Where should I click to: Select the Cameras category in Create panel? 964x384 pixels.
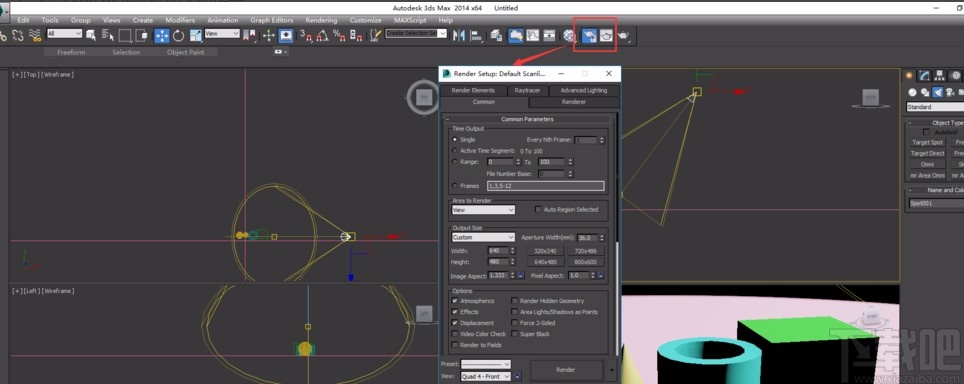pos(950,92)
